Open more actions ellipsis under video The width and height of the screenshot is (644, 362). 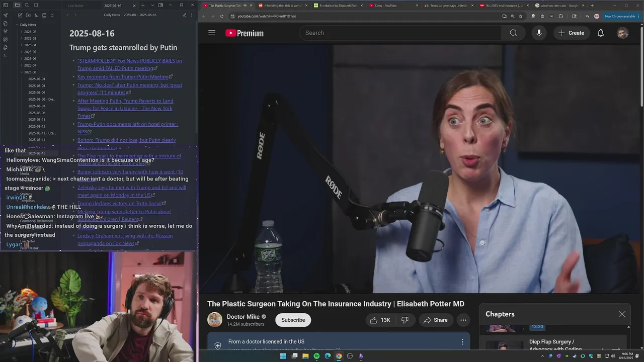463,320
